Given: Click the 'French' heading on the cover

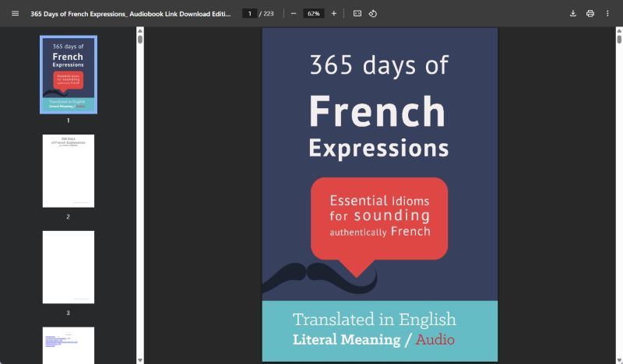Looking at the screenshot, I should pyautogui.click(x=377, y=111).
